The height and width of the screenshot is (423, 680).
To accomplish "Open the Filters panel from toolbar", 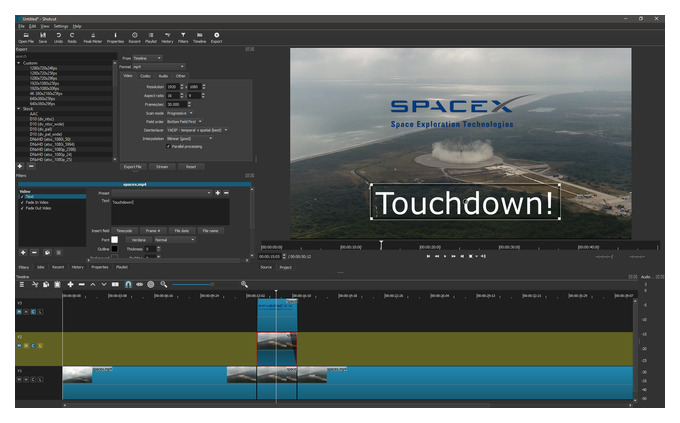I will pyautogui.click(x=183, y=38).
